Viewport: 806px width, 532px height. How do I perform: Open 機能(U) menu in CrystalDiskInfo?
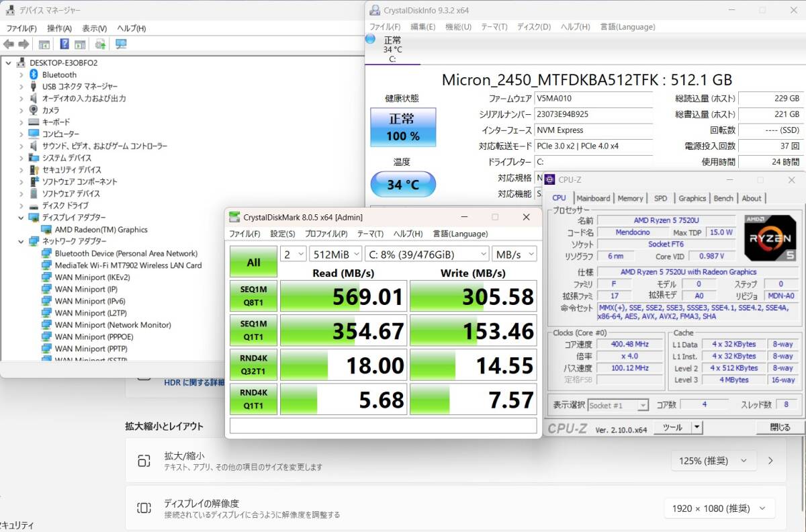click(x=458, y=27)
